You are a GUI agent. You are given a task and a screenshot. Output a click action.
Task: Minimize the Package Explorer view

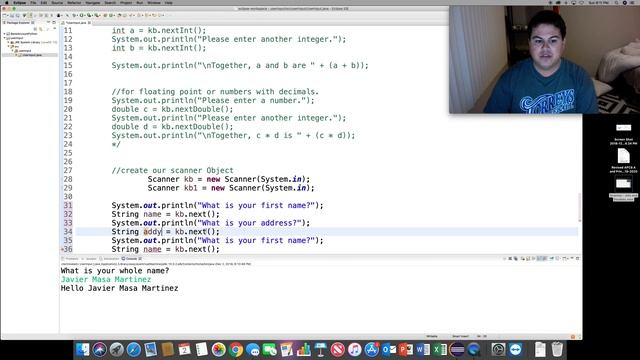tap(49, 22)
